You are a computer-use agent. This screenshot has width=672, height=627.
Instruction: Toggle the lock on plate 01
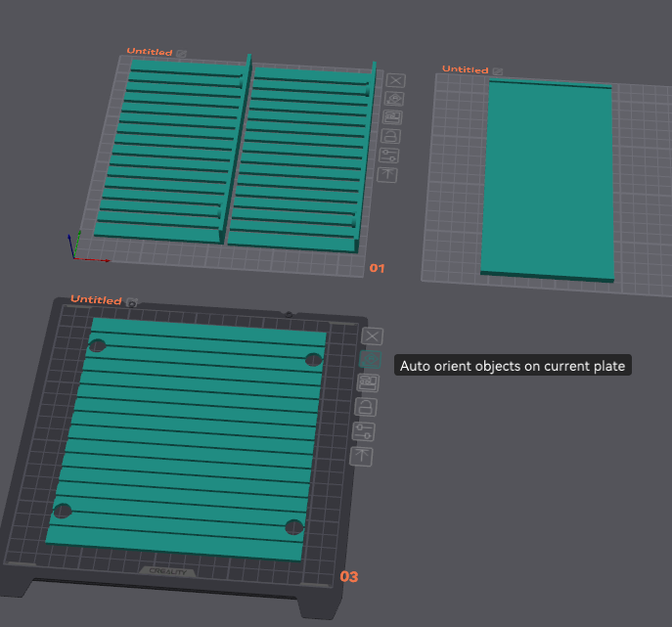390,137
